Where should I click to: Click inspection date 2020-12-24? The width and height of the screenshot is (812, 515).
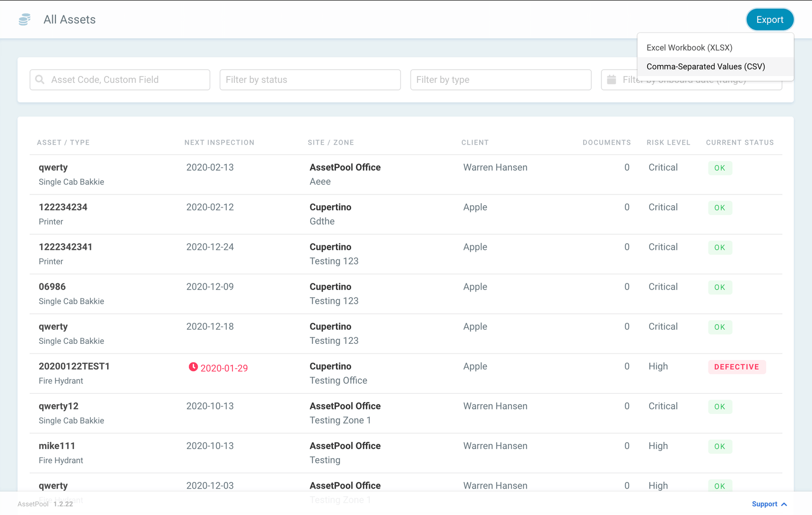pyautogui.click(x=210, y=247)
